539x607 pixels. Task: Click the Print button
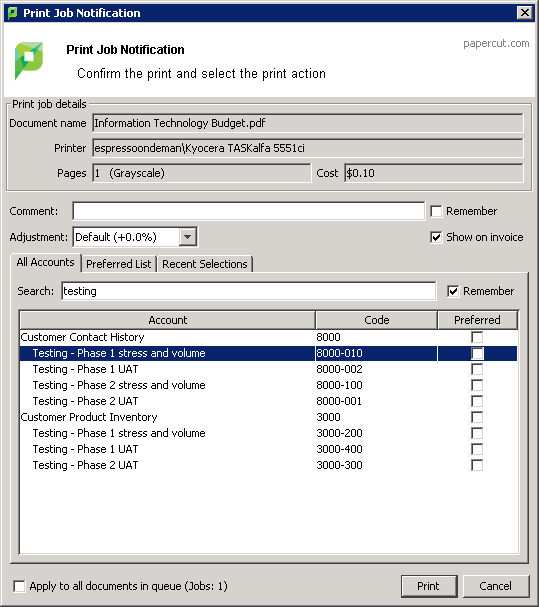pyautogui.click(x=429, y=586)
